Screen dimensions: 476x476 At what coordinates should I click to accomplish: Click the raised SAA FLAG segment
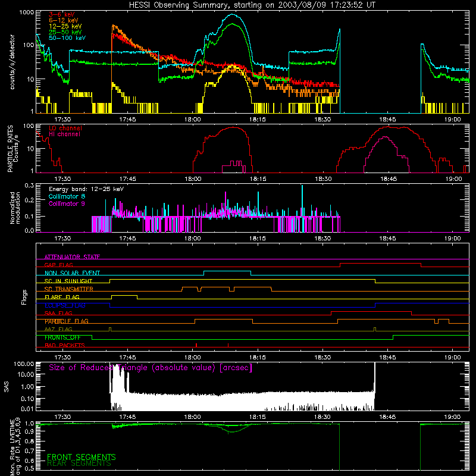(371, 311)
